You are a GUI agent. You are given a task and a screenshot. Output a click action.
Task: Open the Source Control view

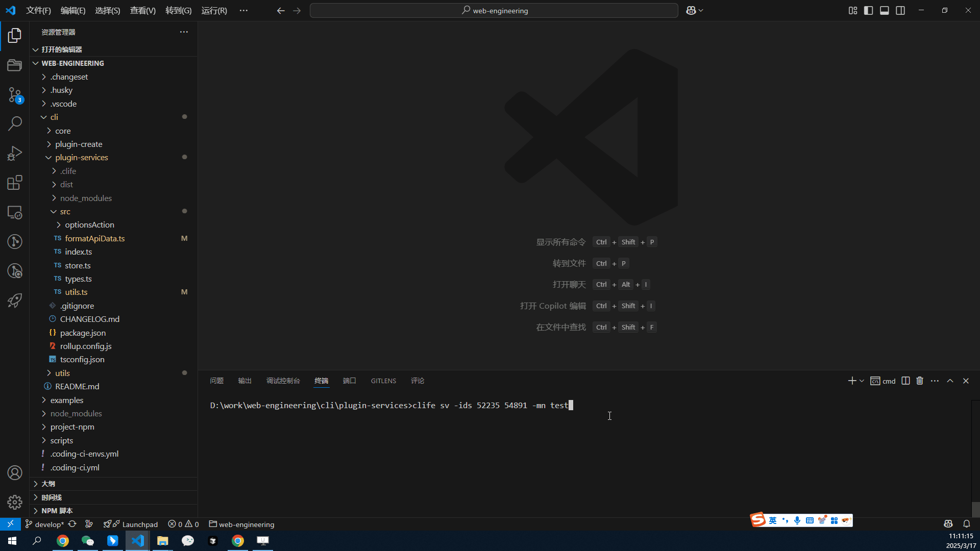[15, 94]
